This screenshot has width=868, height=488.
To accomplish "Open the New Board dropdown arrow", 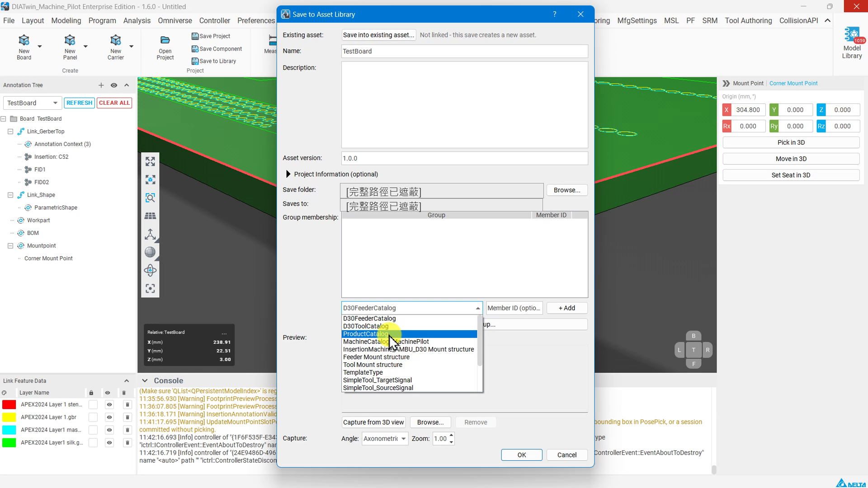I will click(x=40, y=46).
